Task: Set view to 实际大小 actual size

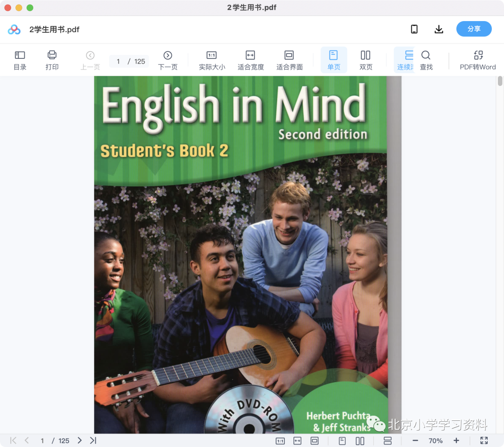Action: point(212,60)
